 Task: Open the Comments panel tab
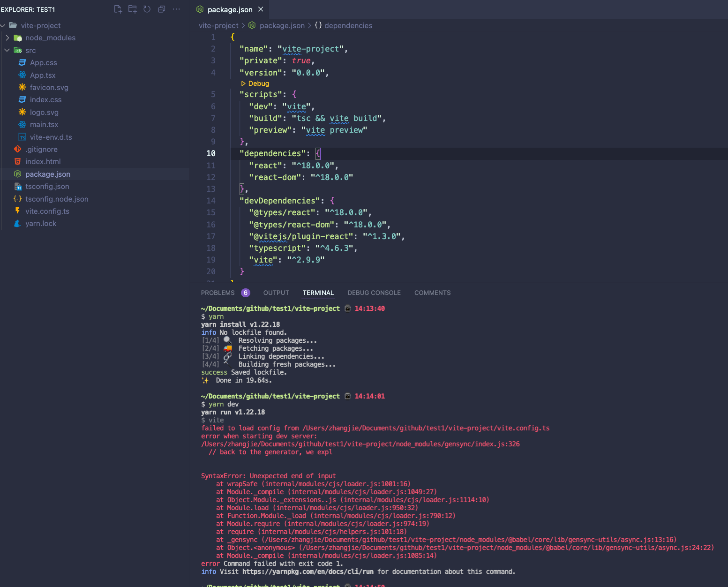click(x=432, y=293)
